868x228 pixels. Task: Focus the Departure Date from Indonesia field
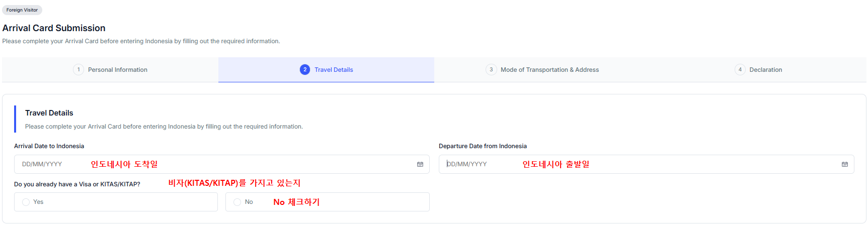647,164
